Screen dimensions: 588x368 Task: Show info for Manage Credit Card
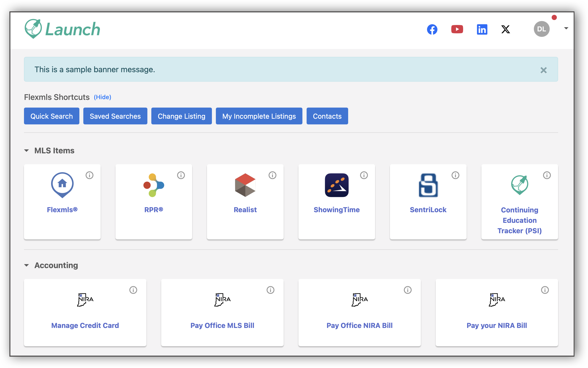tap(133, 290)
